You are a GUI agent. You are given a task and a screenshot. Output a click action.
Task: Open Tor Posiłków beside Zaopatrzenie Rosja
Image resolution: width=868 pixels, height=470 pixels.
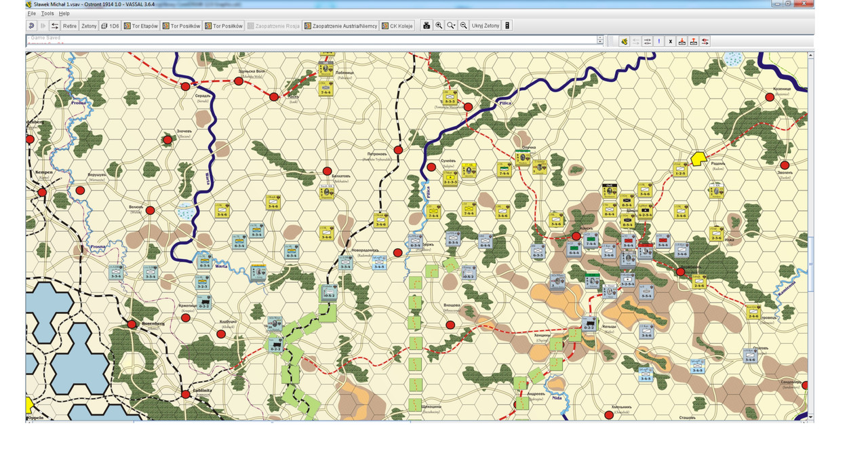point(223,26)
